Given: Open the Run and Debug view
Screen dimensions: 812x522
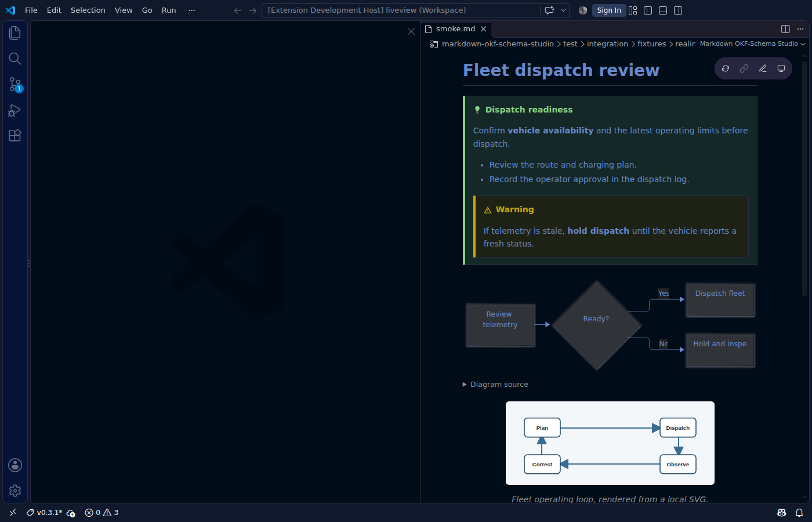Looking at the screenshot, I should [x=15, y=110].
